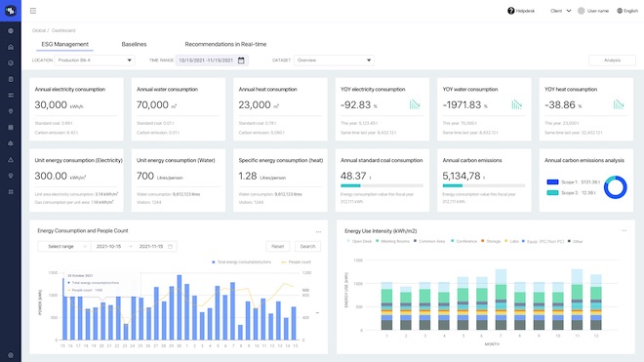This screenshot has height=362, width=644.
Task: Open the Recommendations in Real-time tab
Action: click(x=225, y=44)
